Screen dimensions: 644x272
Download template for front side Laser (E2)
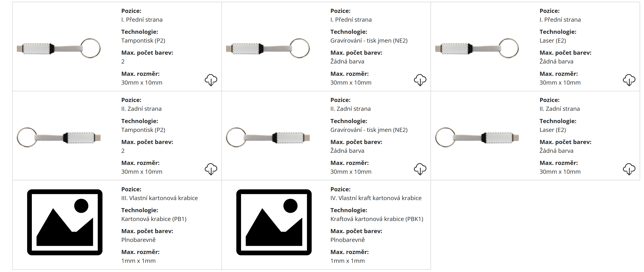coord(629,80)
